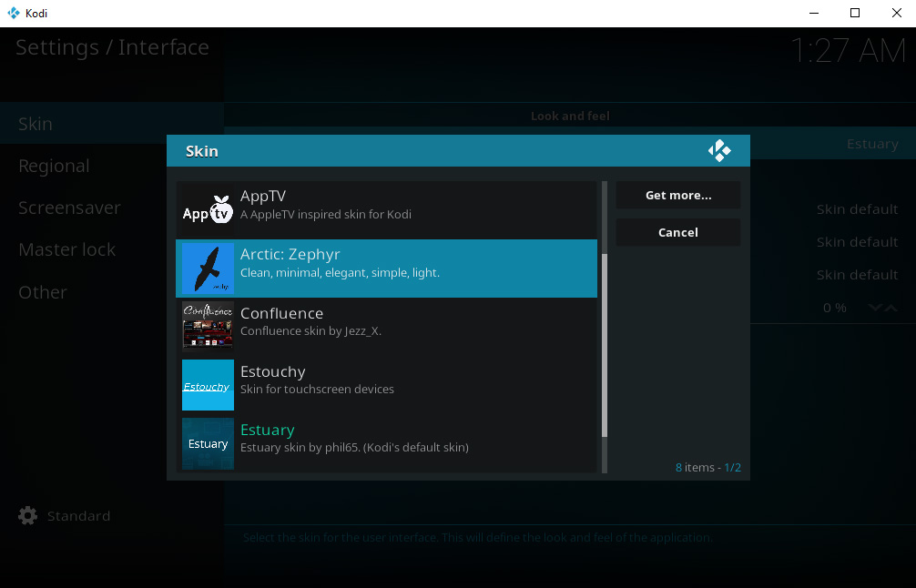Click the zoom value 0 %
The image size is (916, 588).
point(835,308)
